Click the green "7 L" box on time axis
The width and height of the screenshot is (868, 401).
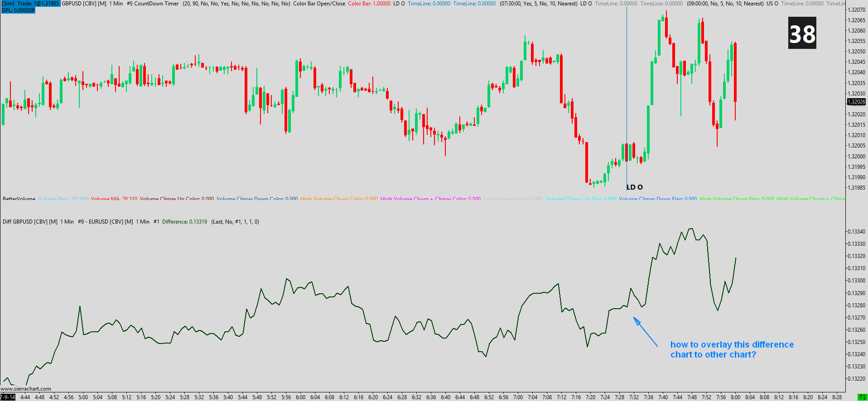click(x=863, y=397)
